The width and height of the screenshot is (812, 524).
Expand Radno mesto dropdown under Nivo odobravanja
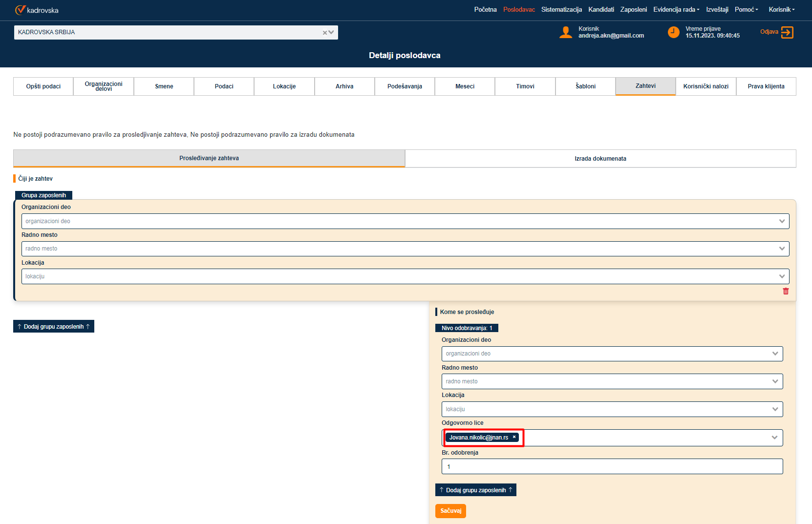pos(775,381)
